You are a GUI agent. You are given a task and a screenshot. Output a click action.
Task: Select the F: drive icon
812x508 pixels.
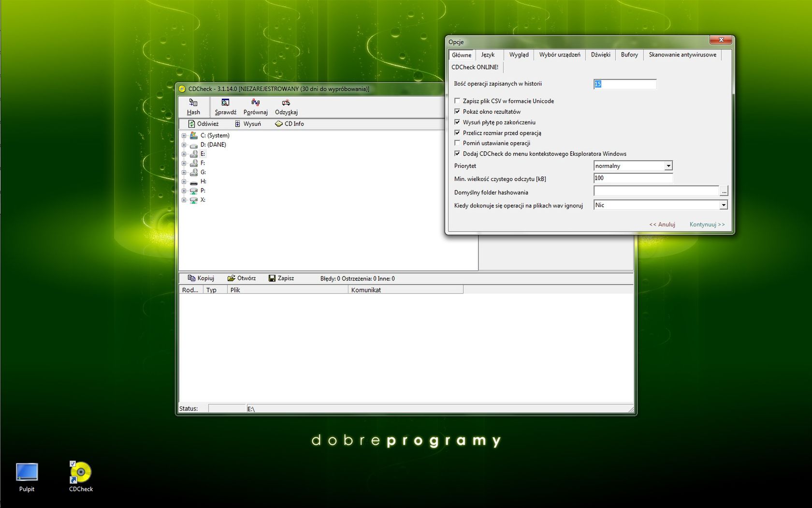pyautogui.click(x=194, y=163)
